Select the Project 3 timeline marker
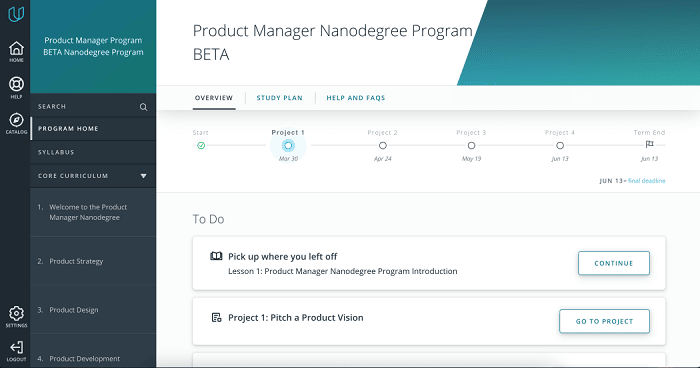 [x=471, y=146]
